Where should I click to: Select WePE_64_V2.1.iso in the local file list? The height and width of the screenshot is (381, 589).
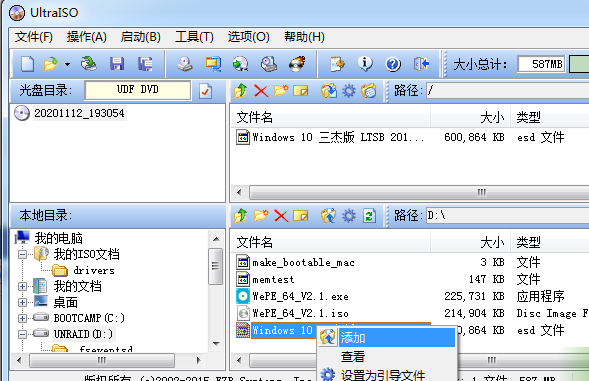[300, 313]
